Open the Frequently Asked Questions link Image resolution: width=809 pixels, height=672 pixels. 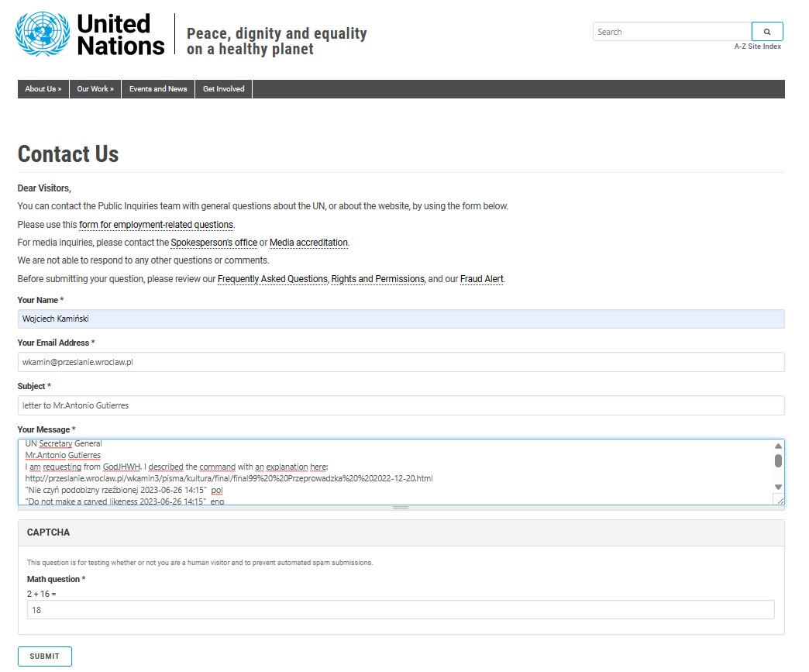273,279
